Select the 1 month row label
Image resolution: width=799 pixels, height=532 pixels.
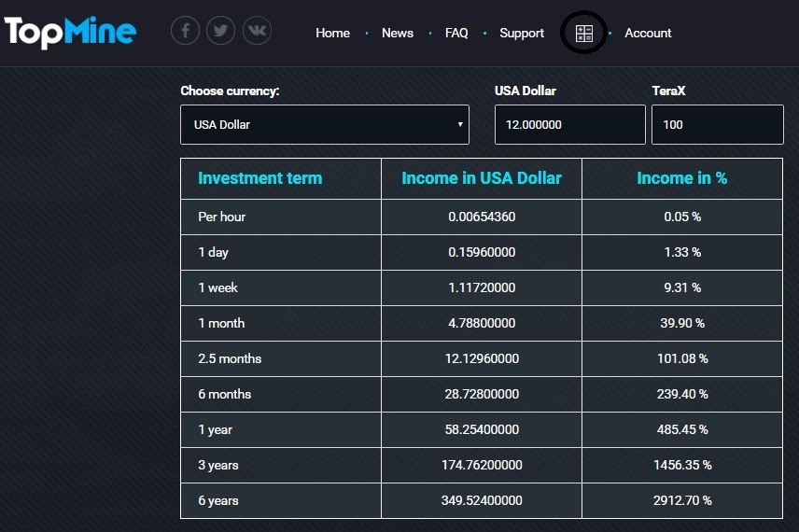click(x=221, y=323)
